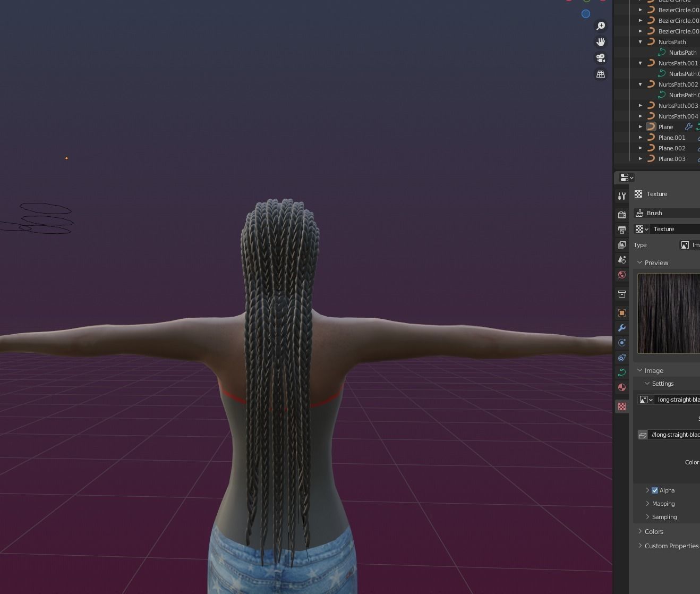This screenshot has height=594, width=700.
Task: Click the camera view icon in viewport
Action: 601,58
